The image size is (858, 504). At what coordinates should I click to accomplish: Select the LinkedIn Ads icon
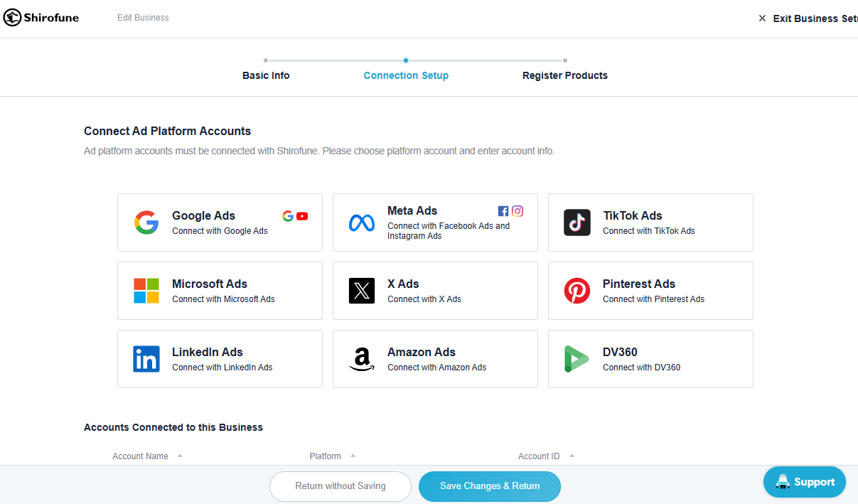click(146, 359)
